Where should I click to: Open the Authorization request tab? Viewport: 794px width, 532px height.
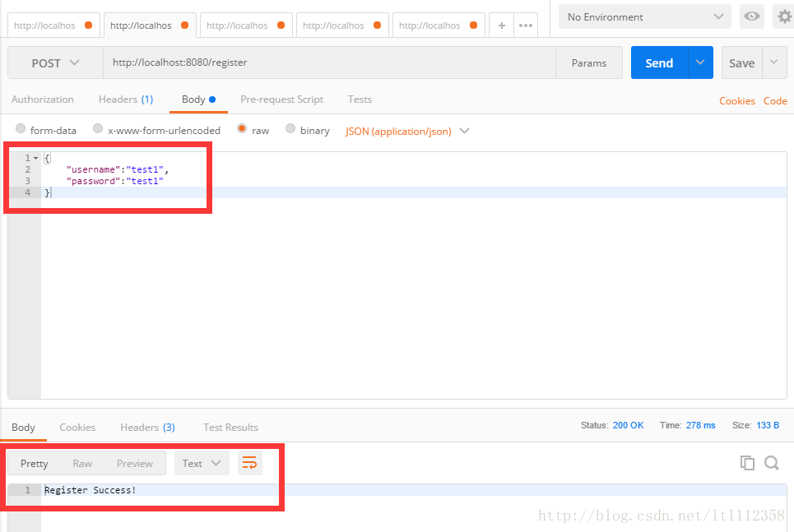43,99
